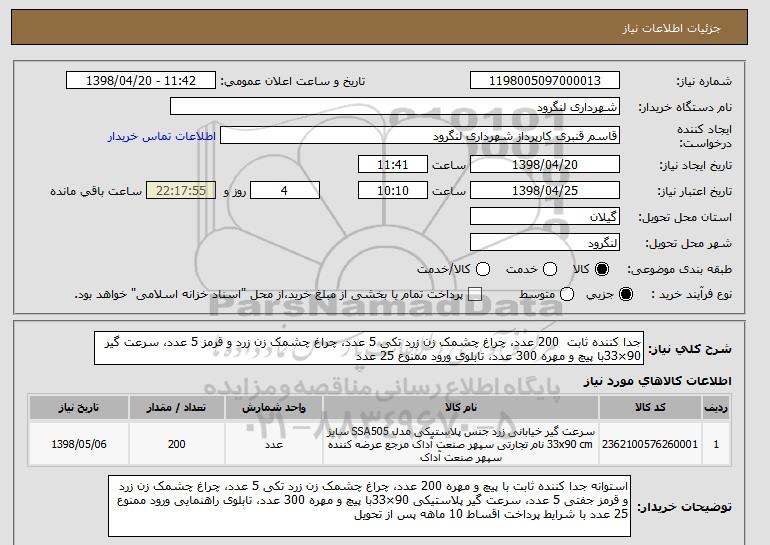Click the شرح کلی نیاز description box
770x545 pixels.
[369, 349]
